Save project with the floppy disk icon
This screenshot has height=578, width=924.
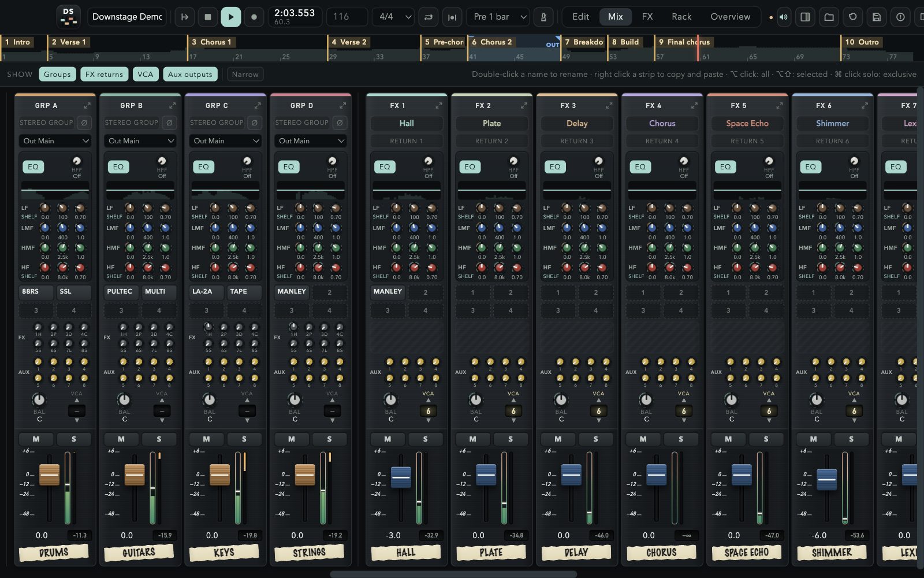pos(877,17)
